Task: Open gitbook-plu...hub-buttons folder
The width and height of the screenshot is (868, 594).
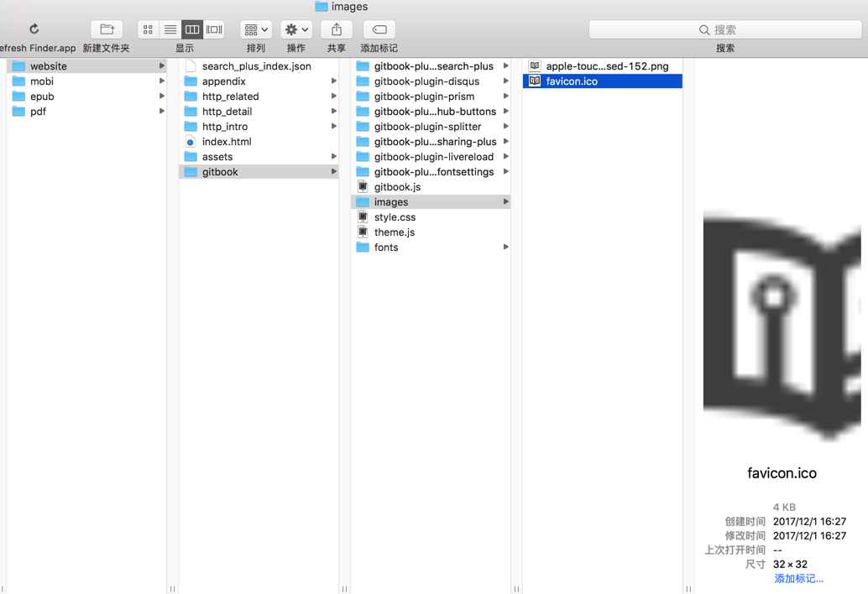Action: pos(431,112)
